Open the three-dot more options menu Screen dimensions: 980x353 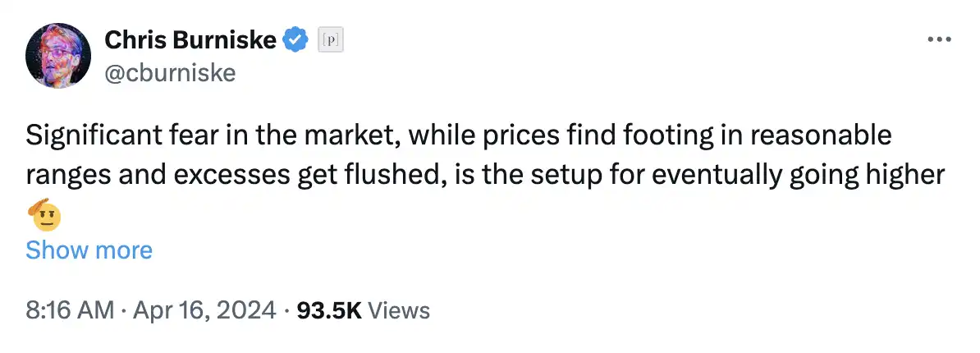939,39
